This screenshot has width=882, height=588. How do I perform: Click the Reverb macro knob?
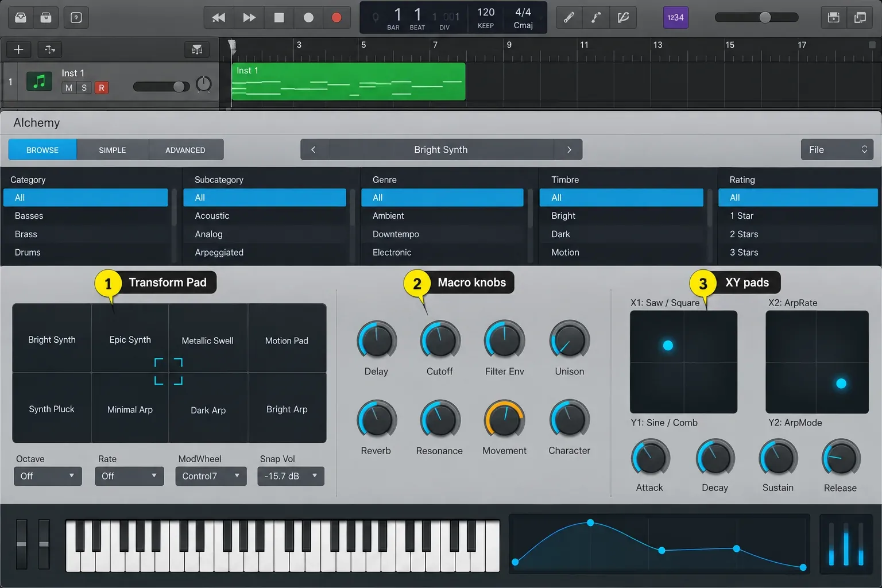coord(377,419)
